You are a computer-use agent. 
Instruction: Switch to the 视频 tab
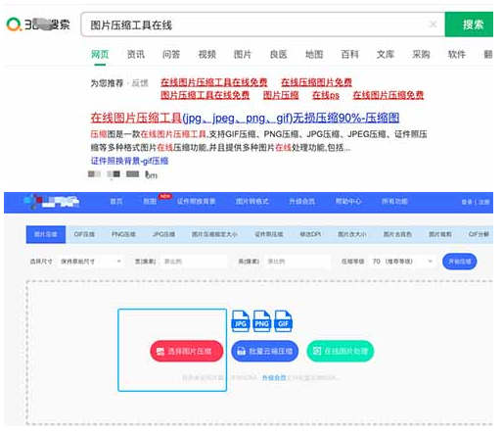tap(207, 54)
